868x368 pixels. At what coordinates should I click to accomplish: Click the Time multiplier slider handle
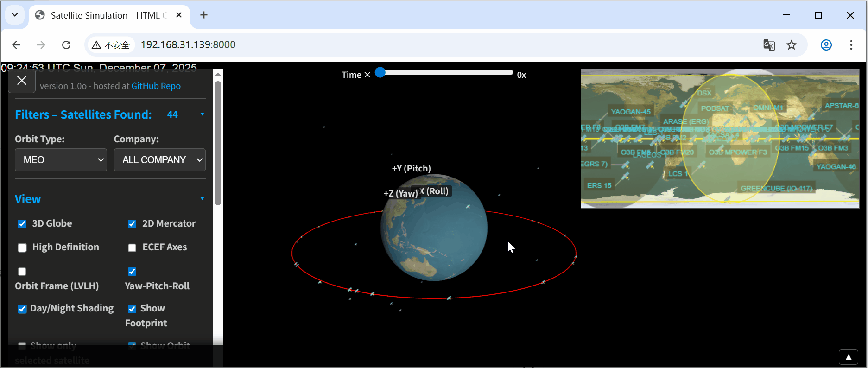[x=380, y=72]
